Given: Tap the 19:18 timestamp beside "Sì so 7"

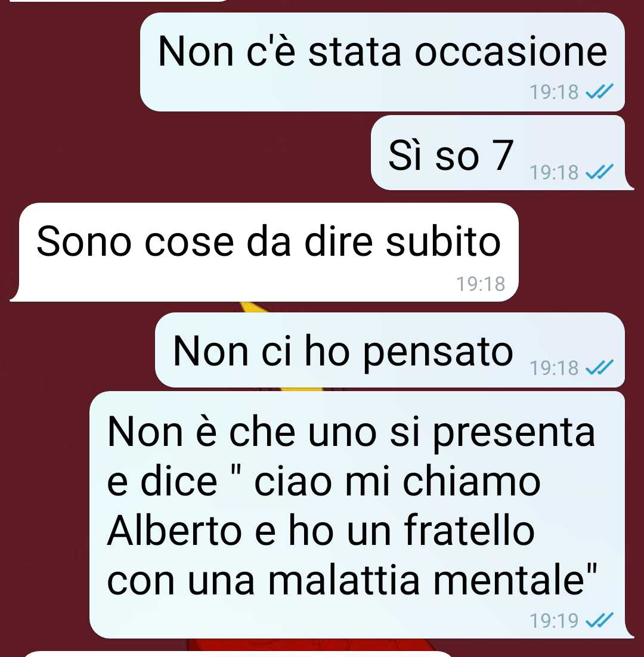Looking at the screenshot, I should click(x=553, y=173).
